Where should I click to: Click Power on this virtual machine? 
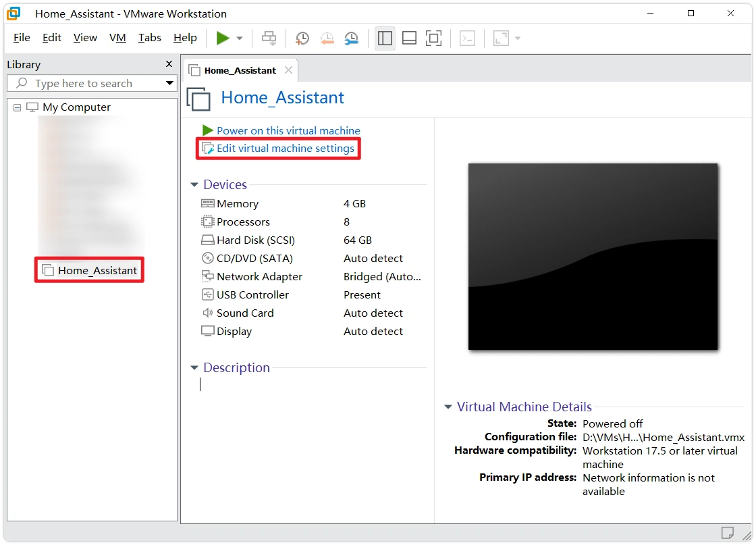288,131
